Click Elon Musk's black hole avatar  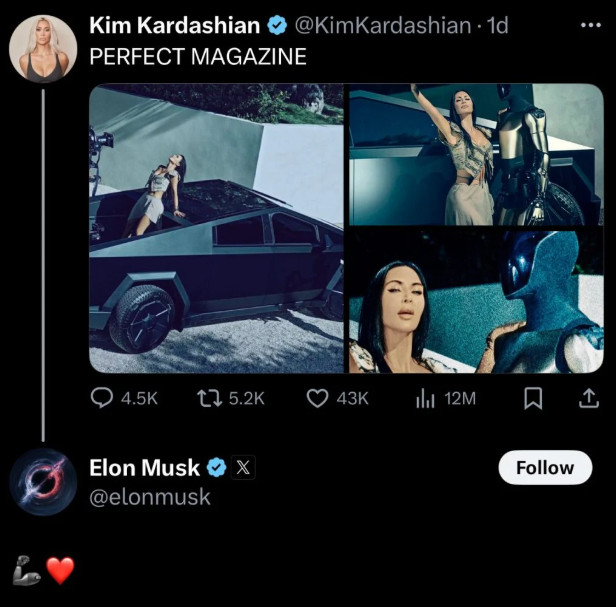[43, 481]
